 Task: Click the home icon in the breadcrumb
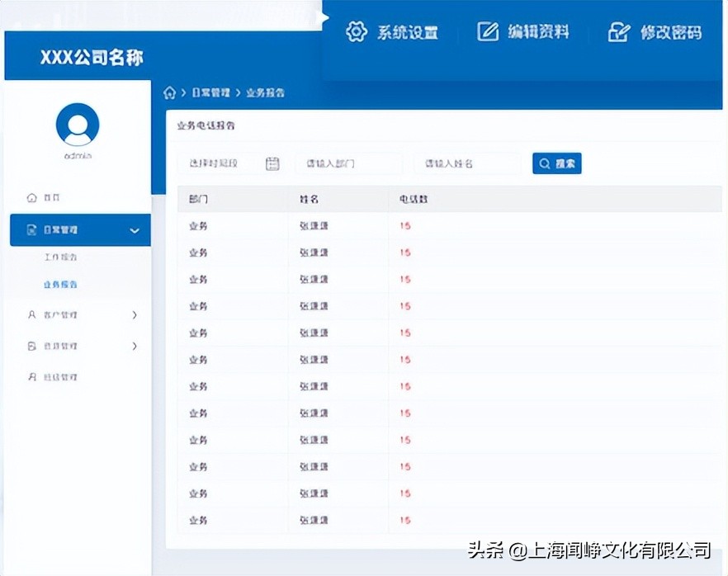[169, 92]
